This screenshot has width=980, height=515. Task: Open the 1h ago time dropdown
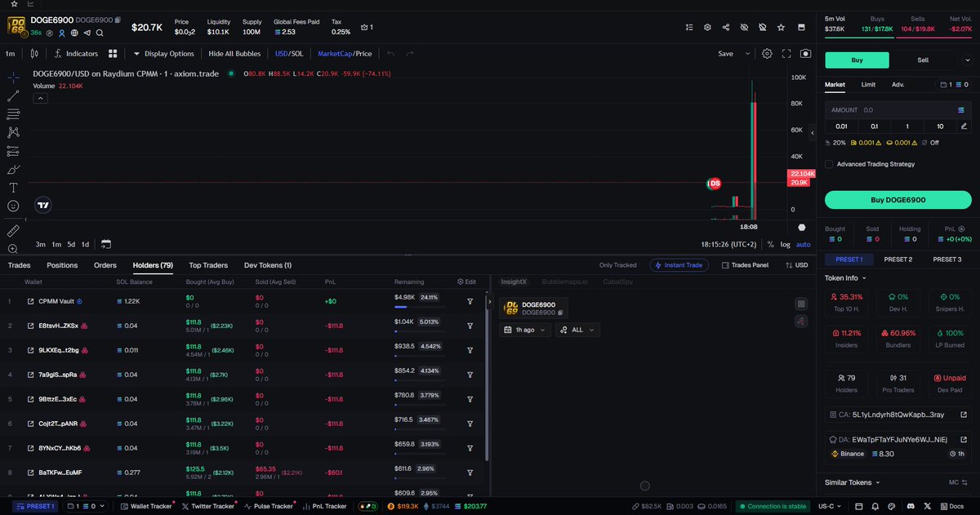(x=524, y=330)
